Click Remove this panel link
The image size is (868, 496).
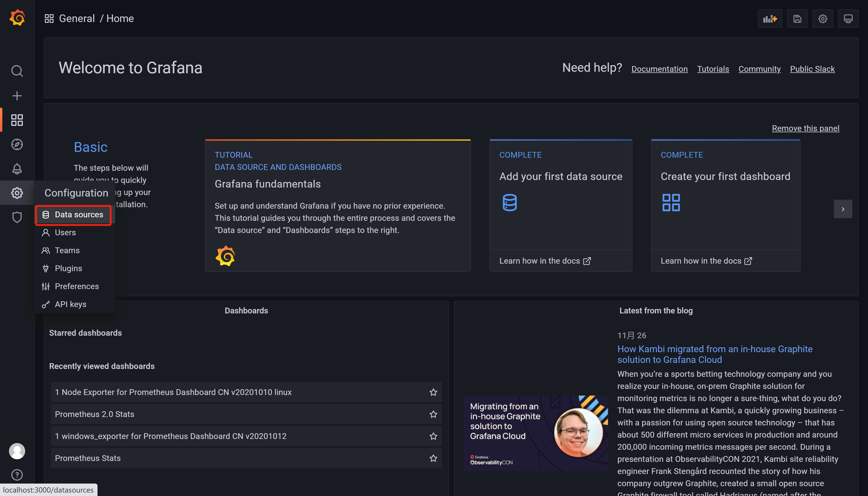(805, 128)
